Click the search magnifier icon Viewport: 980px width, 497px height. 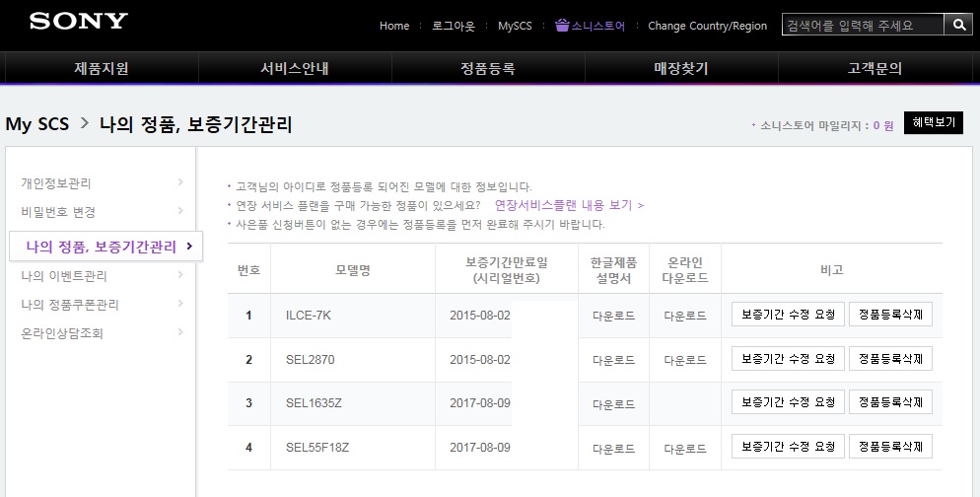click(957, 25)
